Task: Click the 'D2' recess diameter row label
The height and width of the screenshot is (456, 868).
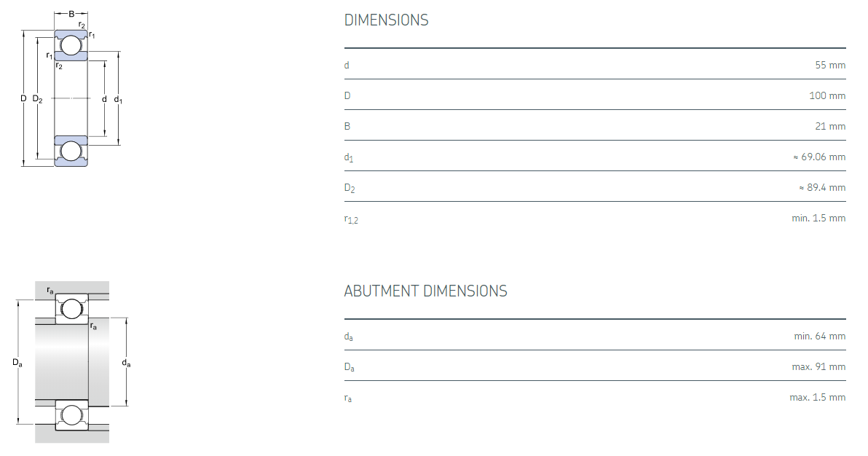Action: [x=350, y=188]
